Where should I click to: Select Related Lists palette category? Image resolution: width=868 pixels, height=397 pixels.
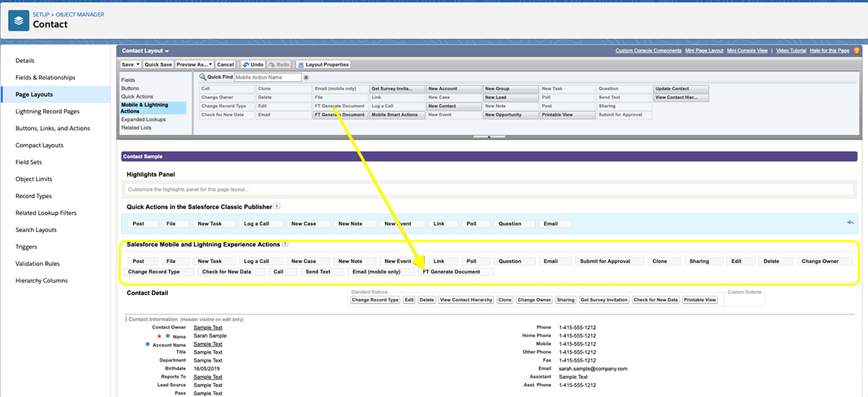point(135,128)
